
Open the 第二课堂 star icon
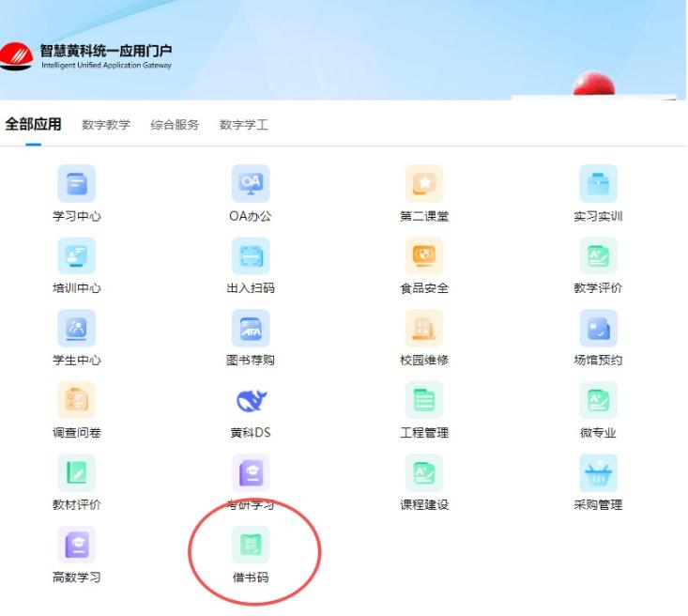click(x=424, y=184)
